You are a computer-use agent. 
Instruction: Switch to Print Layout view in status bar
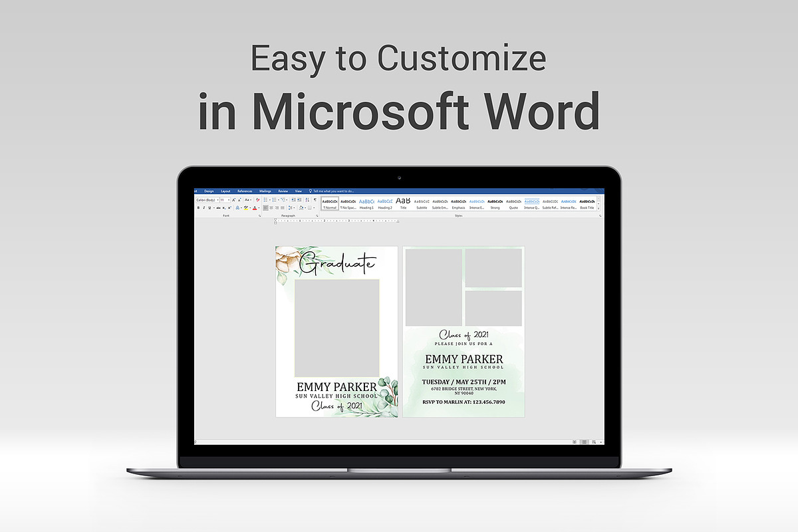click(x=585, y=442)
